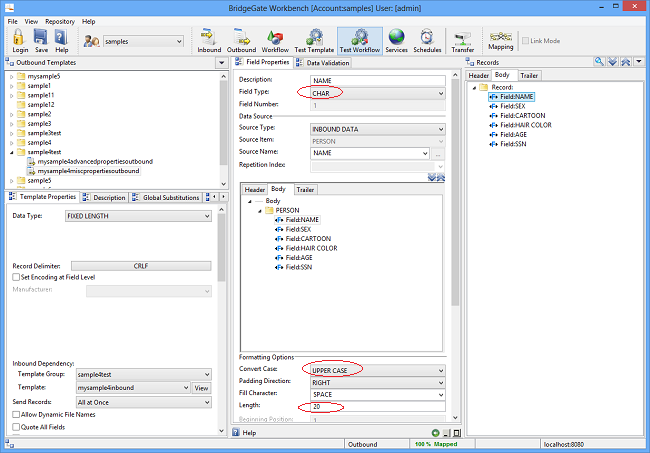Viewport: 650px width, 453px height.
Task: Click the expand-all arrows above source tree
Action: click(432, 177)
